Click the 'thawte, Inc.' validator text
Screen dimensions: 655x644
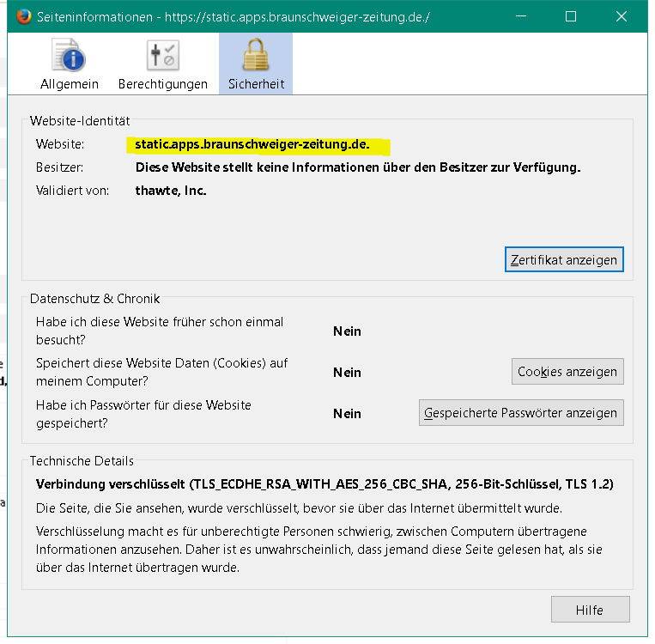171,191
